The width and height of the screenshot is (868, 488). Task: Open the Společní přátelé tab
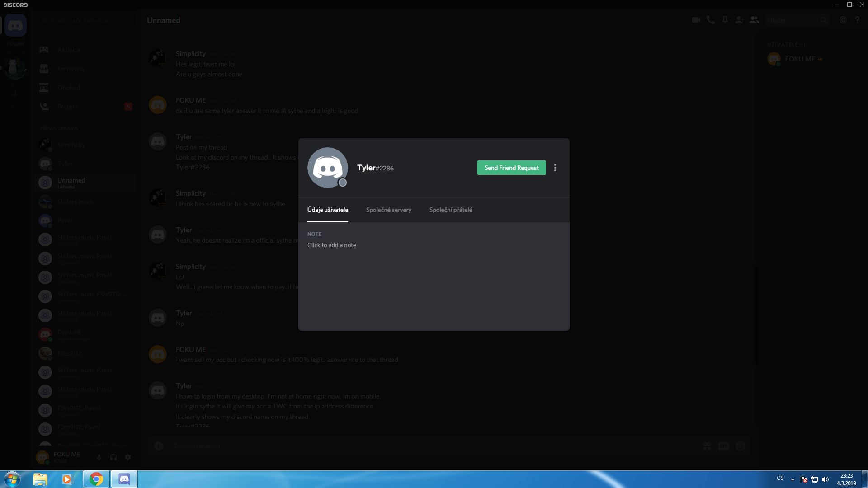click(450, 210)
